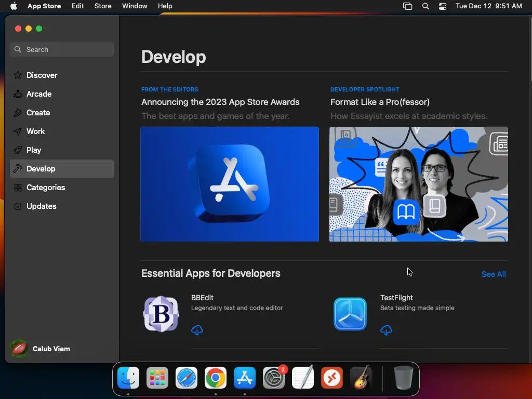Click the App Store Dock icon

click(x=245, y=378)
